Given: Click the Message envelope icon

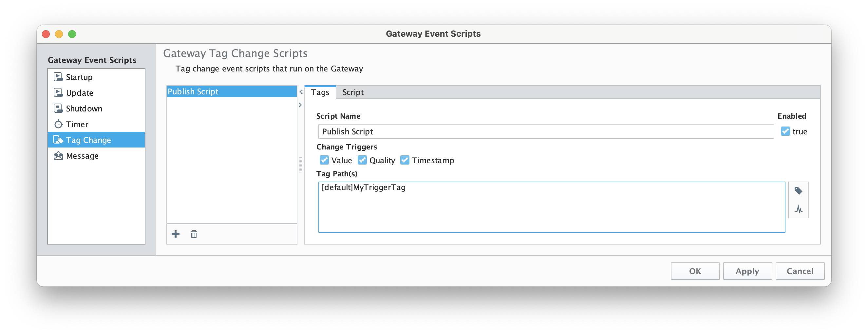Looking at the screenshot, I should (58, 155).
